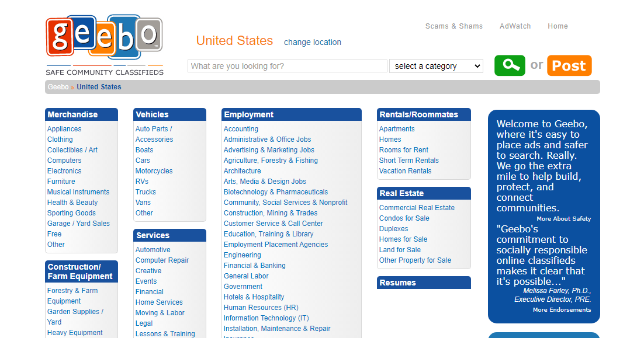
Task: Open Advertising & Marketing Jobs
Action: (x=269, y=150)
